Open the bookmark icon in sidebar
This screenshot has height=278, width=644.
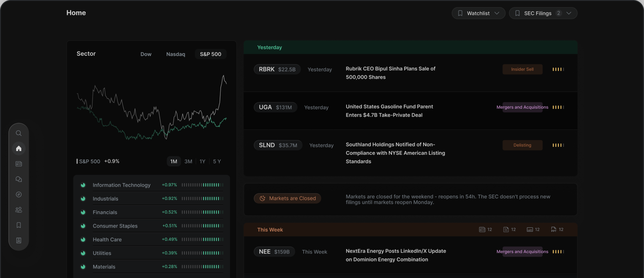coord(18,225)
